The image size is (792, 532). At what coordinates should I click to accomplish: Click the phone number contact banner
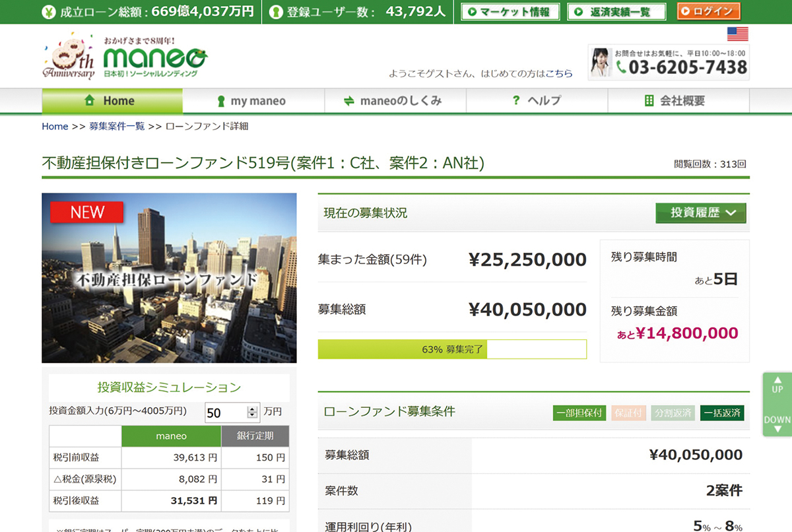669,62
